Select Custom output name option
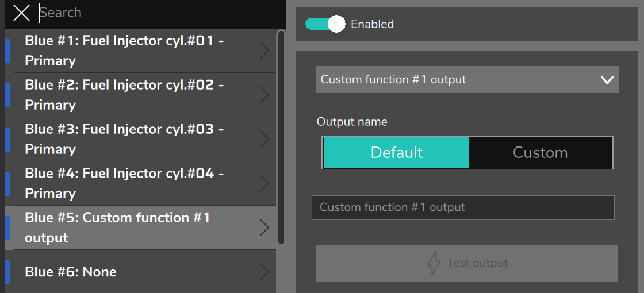 (540, 153)
